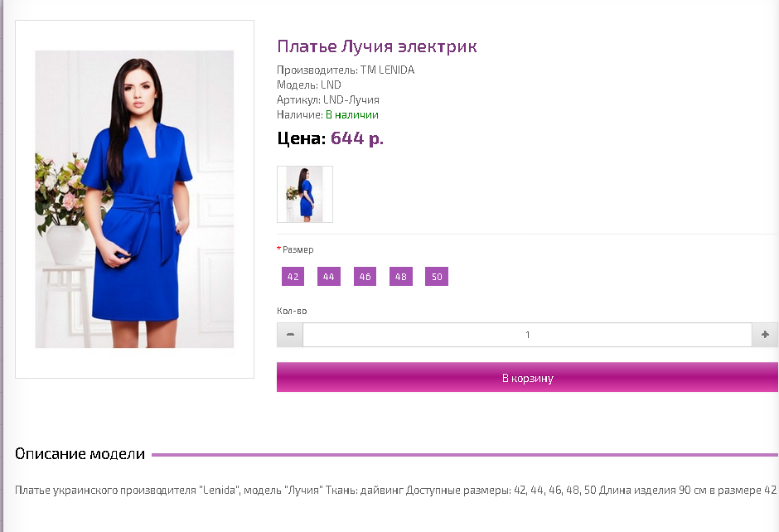The height and width of the screenshot is (532, 779).
Task: Click the Артикул LND-Лучия text
Action: [x=328, y=99]
